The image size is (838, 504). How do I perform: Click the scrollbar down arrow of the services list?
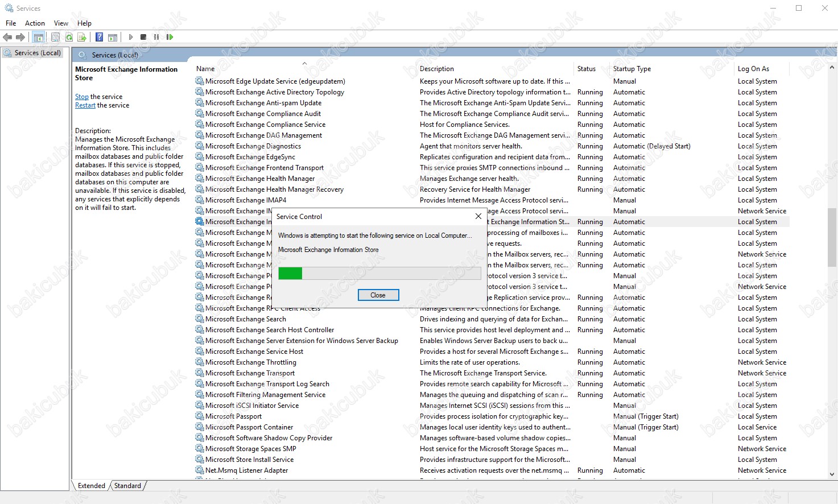coord(832,474)
